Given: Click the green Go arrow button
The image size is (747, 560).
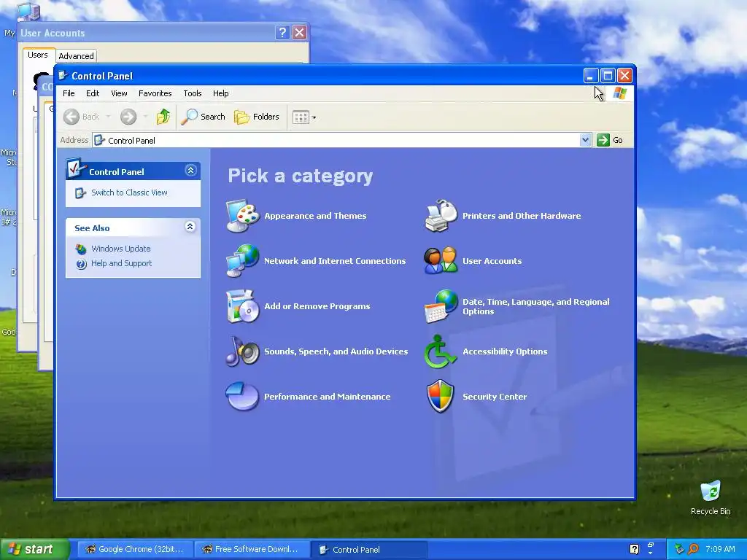Looking at the screenshot, I should [x=603, y=140].
